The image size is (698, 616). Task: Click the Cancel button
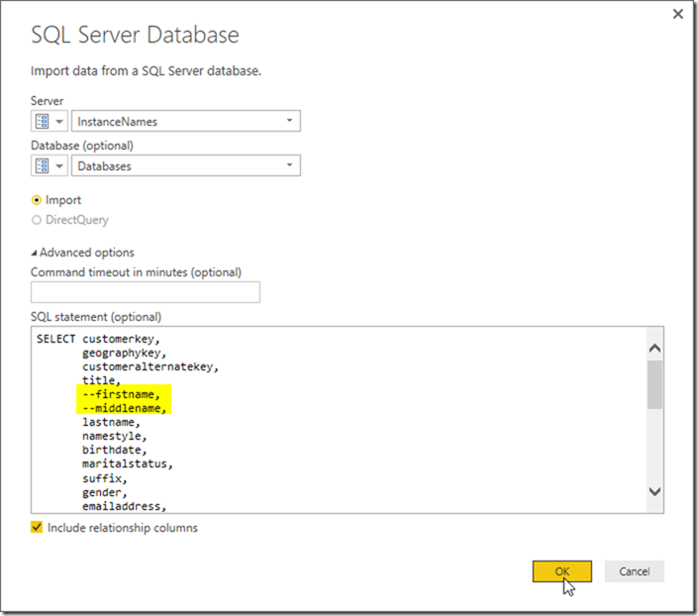click(x=635, y=571)
